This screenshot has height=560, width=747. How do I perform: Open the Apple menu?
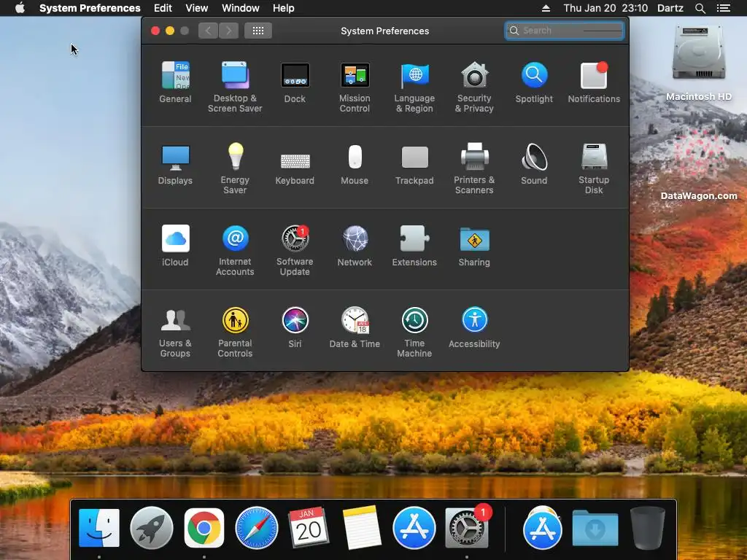[20, 8]
